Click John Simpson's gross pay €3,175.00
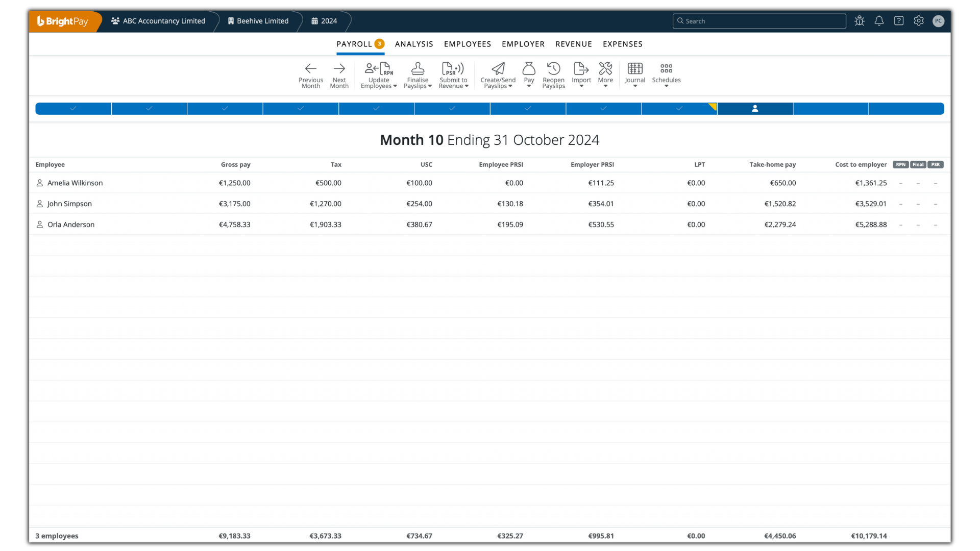This screenshot has height=551, width=980. (234, 204)
